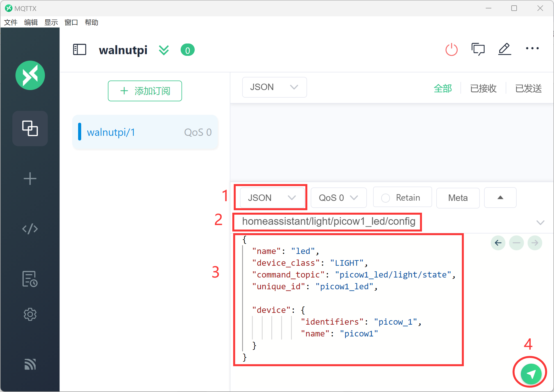Open the Script page icon
The height and width of the screenshot is (392, 554).
click(x=30, y=229)
